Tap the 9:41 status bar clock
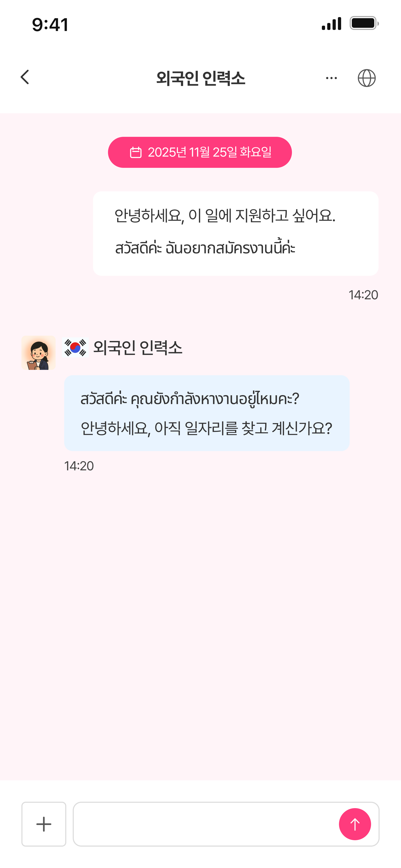Viewport: 401px width, 868px height. coord(50,25)
